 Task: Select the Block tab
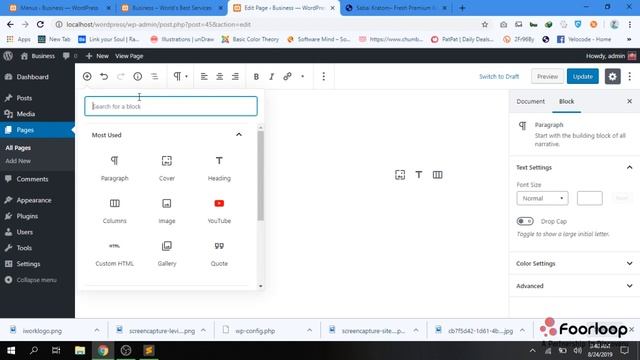(567, 101)
